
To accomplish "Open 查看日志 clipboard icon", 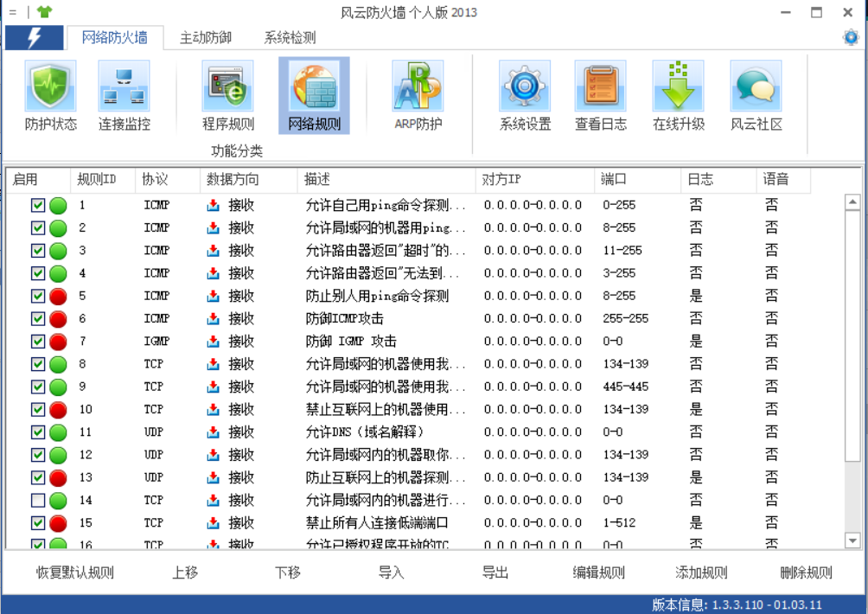I will [x=601, y=86].
